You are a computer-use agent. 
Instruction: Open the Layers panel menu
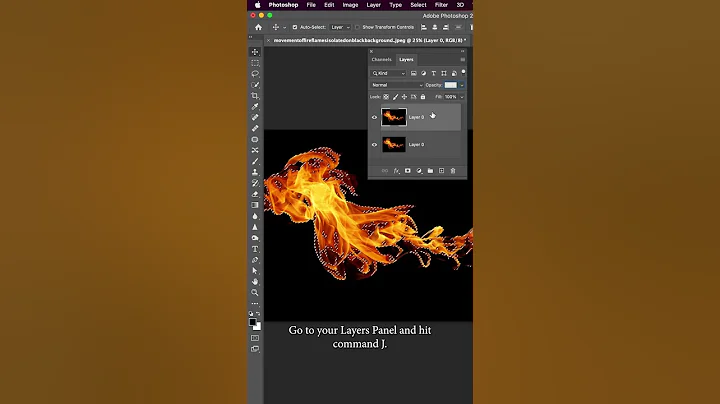(462, 60)
